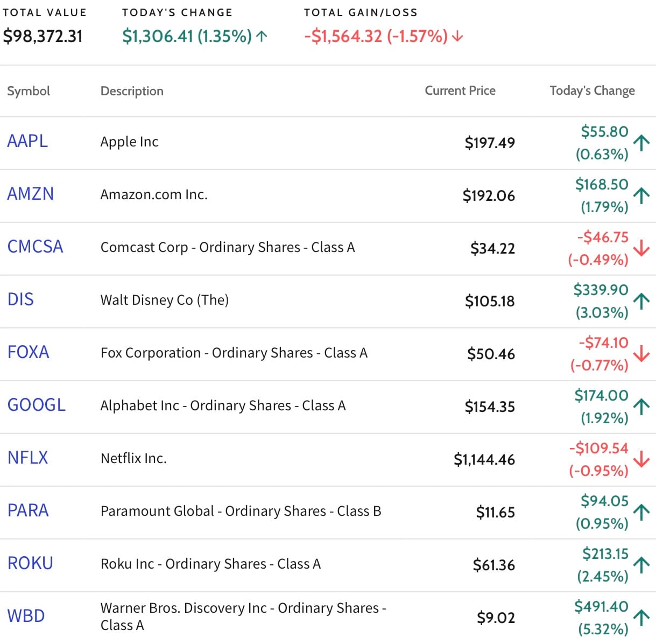Click AAPL's change value $55.80
This screenshot has height=644, width=656.
[x=604, y=131]
